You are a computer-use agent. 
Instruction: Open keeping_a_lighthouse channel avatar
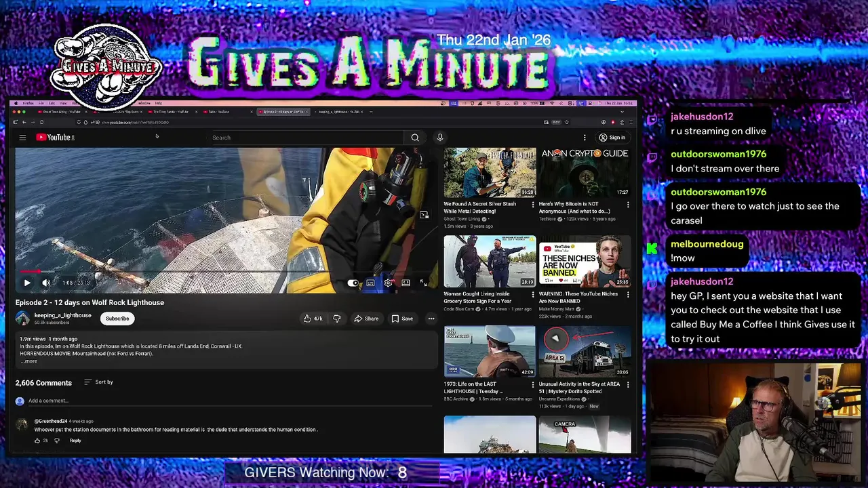[22, 318]
